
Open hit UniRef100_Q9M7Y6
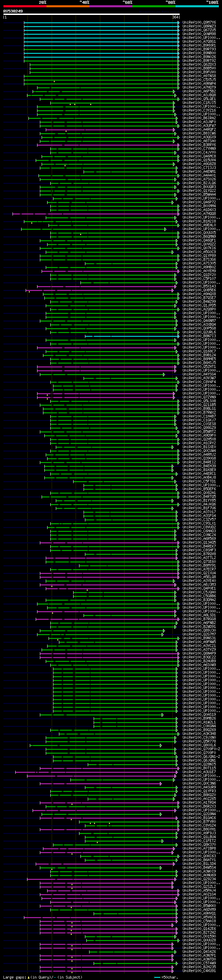[199, 23]
